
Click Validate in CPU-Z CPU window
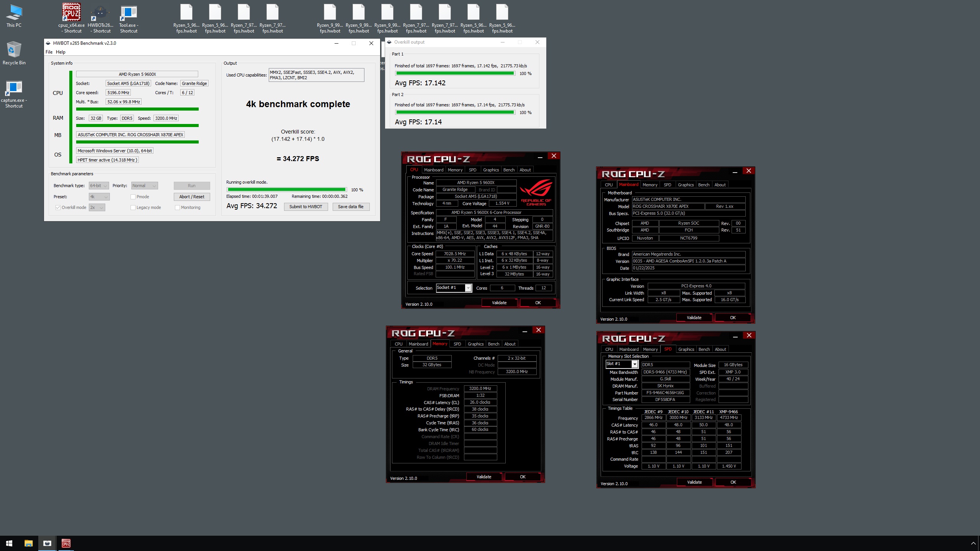pos(499,303)
